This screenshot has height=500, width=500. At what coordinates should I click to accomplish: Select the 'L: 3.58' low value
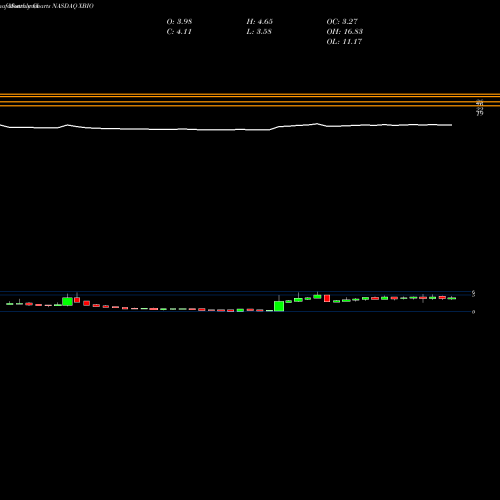[x=259, y=32]
